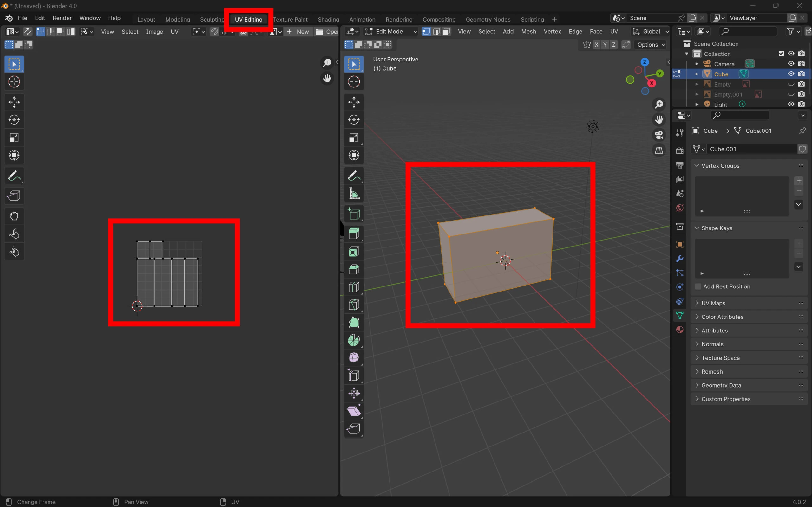Toggle camera view in 3D viewport

tap(659, 135)
